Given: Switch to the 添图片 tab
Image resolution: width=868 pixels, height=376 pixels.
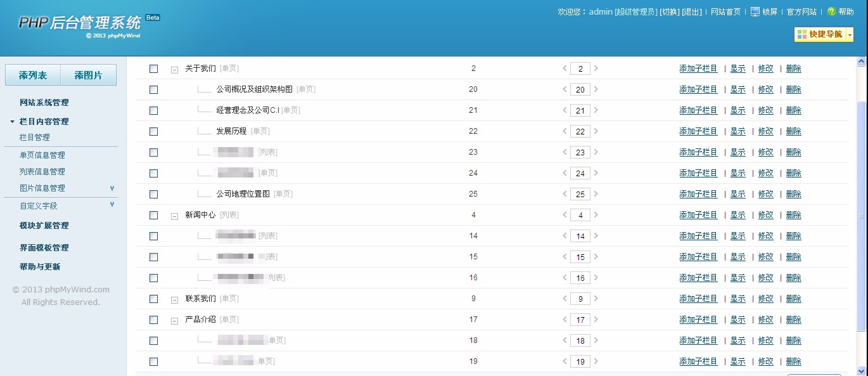Looking at the screenshot, I should tap(89, 74).
